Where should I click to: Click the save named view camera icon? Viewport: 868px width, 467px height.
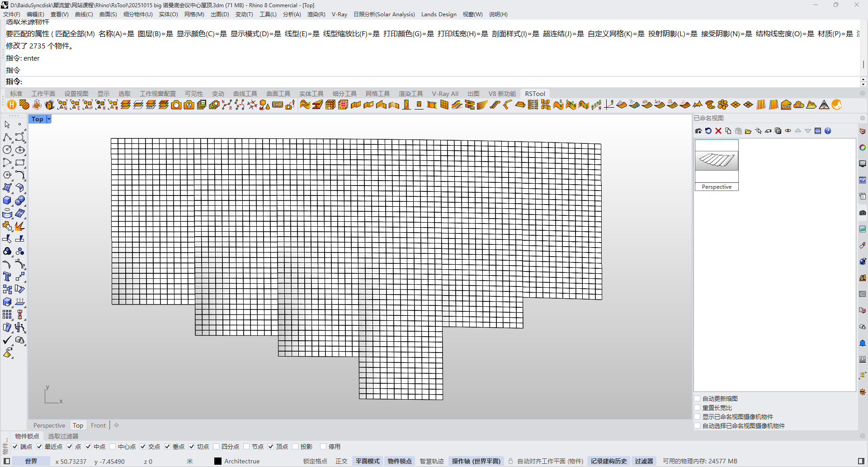pyautogui.click(x=698, y=131)
